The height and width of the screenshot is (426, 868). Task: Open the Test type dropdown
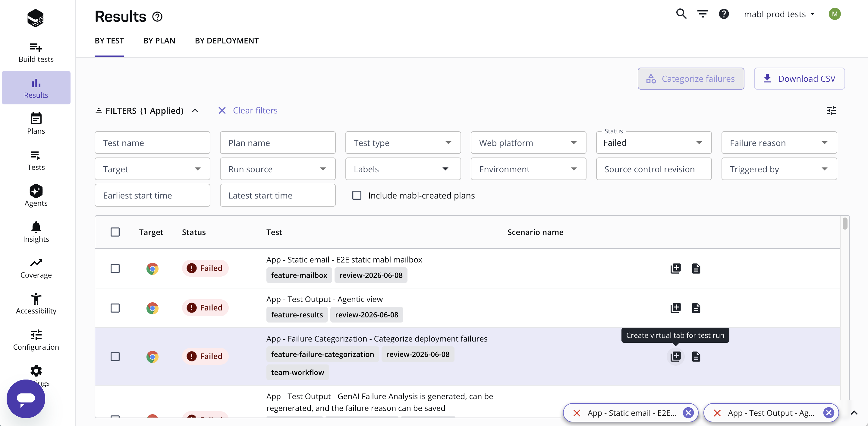tap(403, 143)
